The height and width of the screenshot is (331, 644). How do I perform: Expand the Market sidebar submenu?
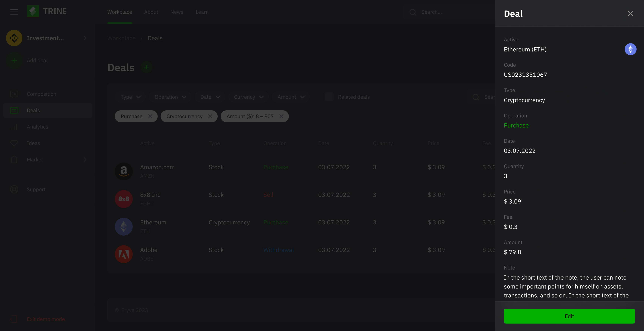tap(85, 160)
